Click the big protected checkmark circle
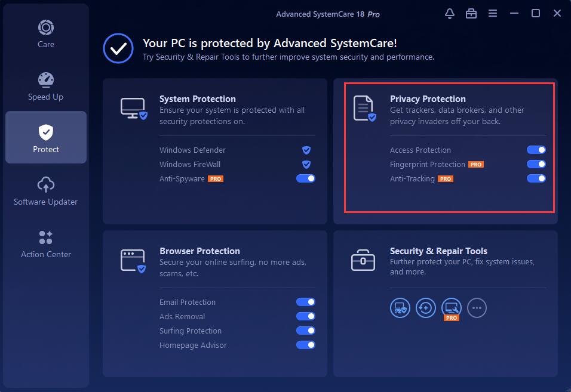The height and width of the screenshot is (392, 571). click(x=118, y=48)
